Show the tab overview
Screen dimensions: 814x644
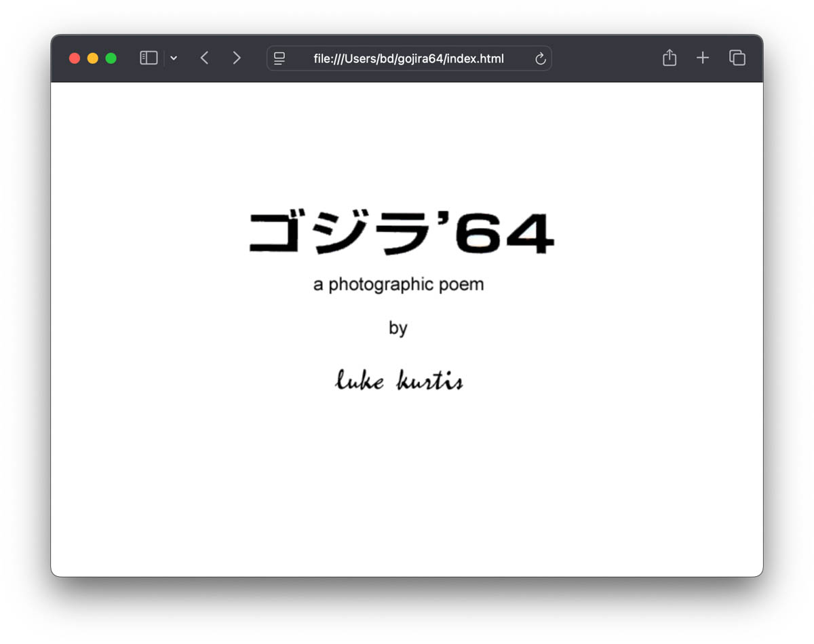[737, 58]
